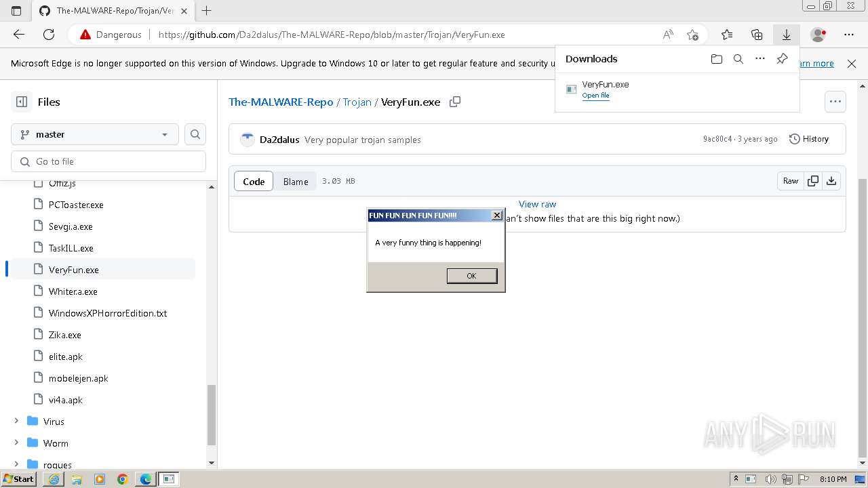Click the browser address bar URL

click(332, 35)
